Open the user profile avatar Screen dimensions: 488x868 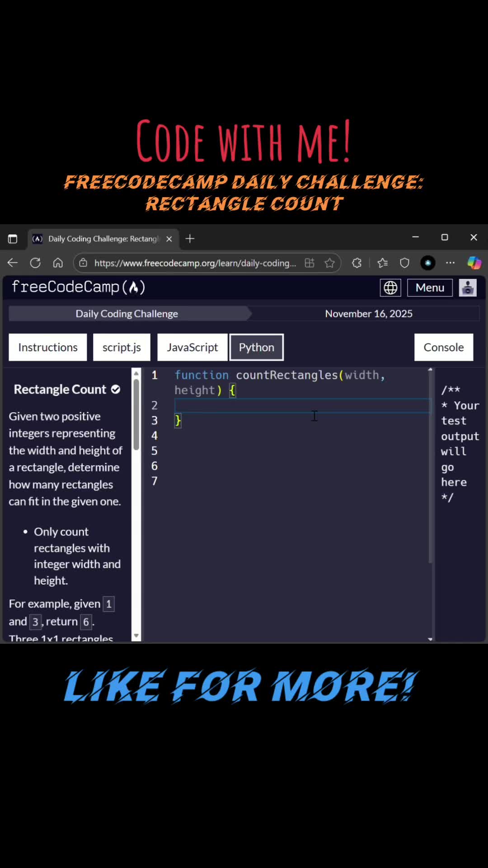click(468, 288)
